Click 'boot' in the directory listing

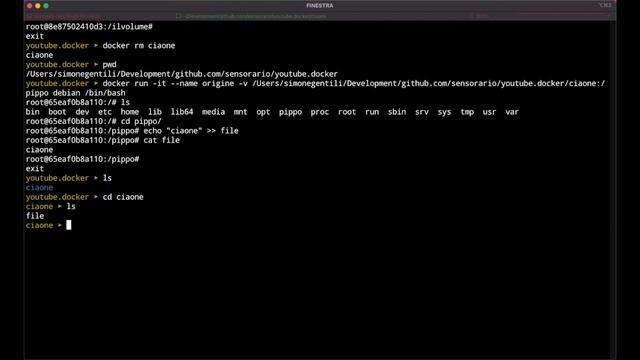point(57,112)
